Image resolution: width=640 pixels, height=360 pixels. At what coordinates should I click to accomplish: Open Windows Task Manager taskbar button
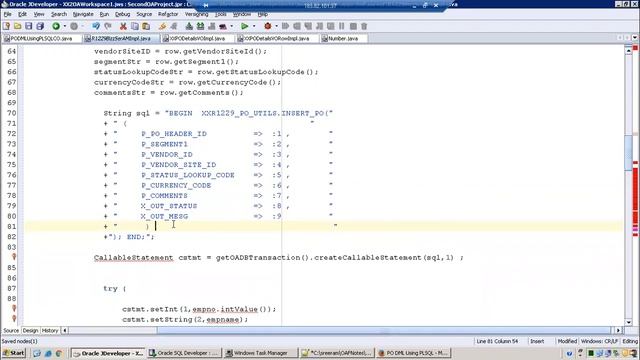click(x=261, y=353)
